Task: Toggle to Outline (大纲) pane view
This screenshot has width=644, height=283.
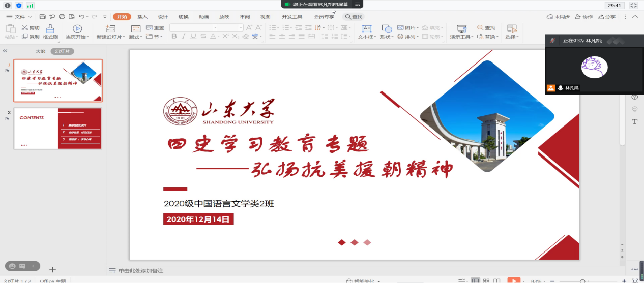Action: 40,51
